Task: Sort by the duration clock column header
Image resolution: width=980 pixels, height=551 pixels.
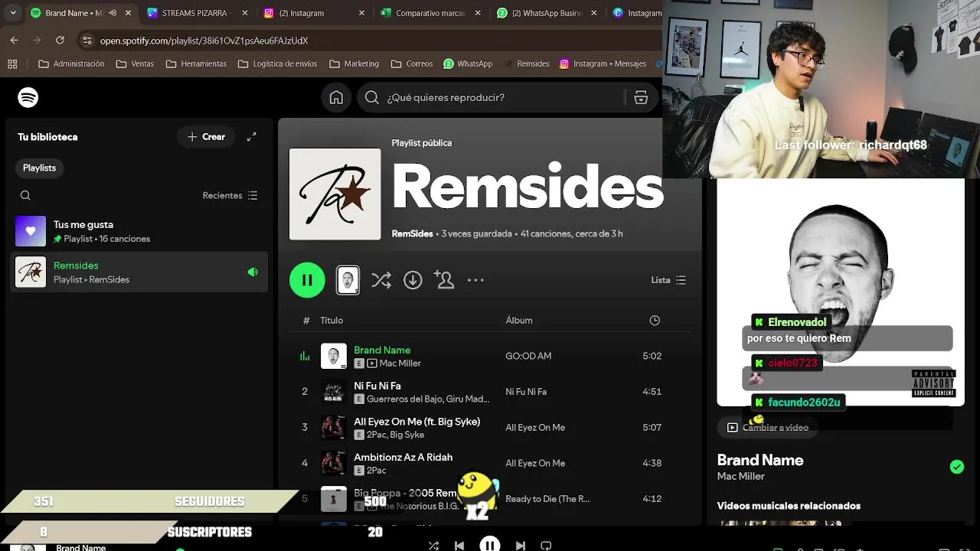Action: (655, 320)
